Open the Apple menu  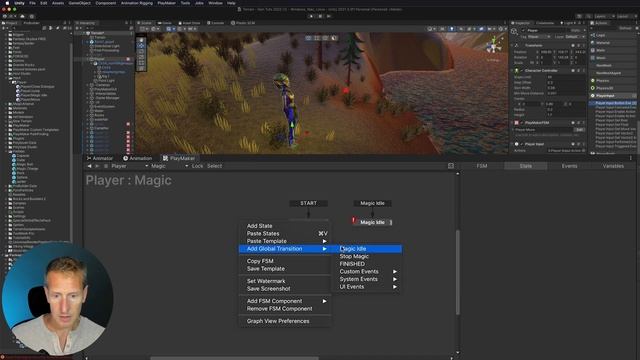point(7,3)
